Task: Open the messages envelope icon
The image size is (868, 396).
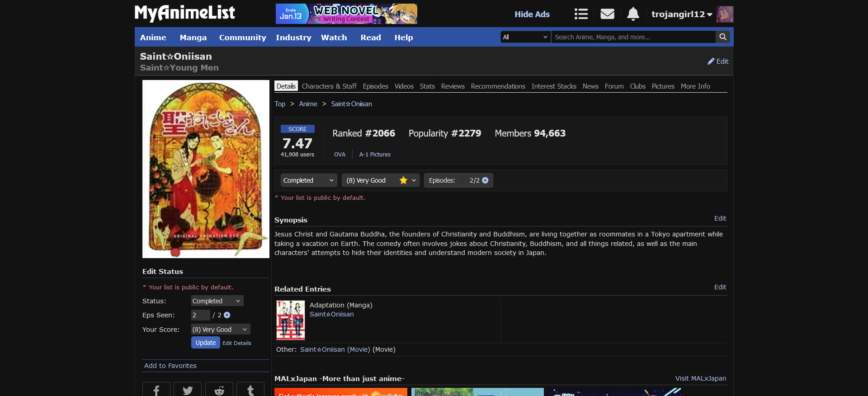Action: [x=607, y=14]
